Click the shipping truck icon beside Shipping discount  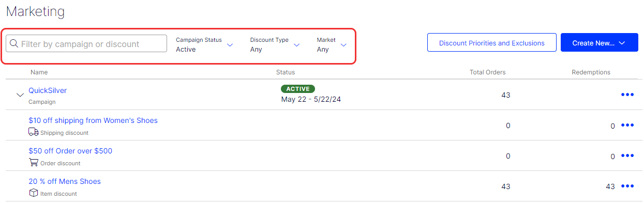point(34,132)
